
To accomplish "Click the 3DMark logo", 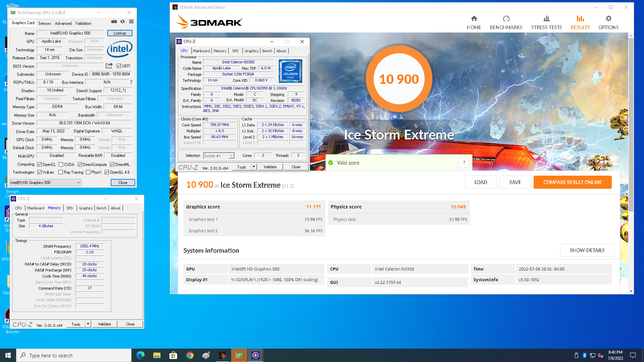I will click(x=209, y=22).
